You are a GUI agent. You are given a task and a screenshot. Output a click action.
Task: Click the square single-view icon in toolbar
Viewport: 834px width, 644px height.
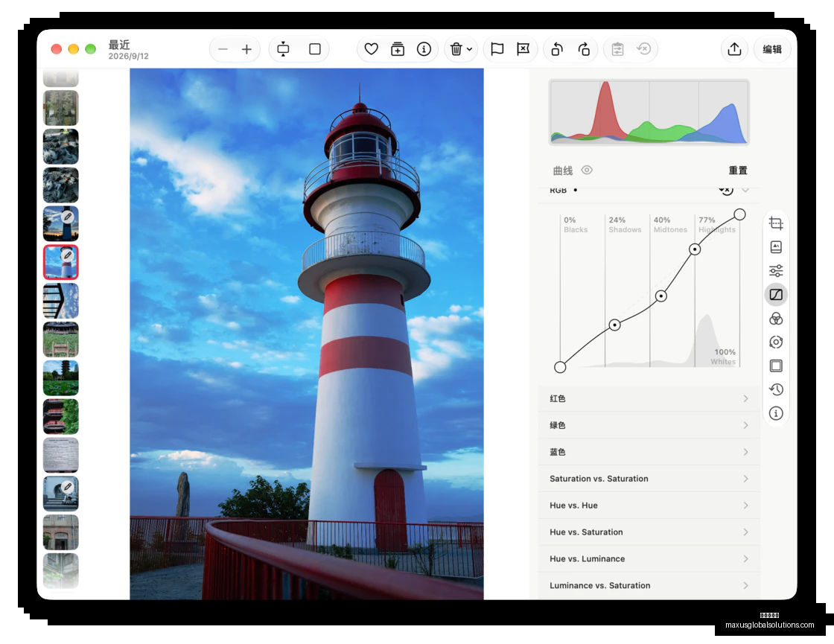pyautogui.click(x=315, y=49)
